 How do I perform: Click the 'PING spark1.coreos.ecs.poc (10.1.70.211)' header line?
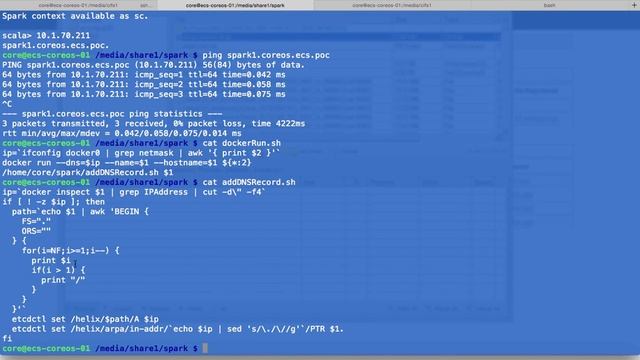coord(153,65)
